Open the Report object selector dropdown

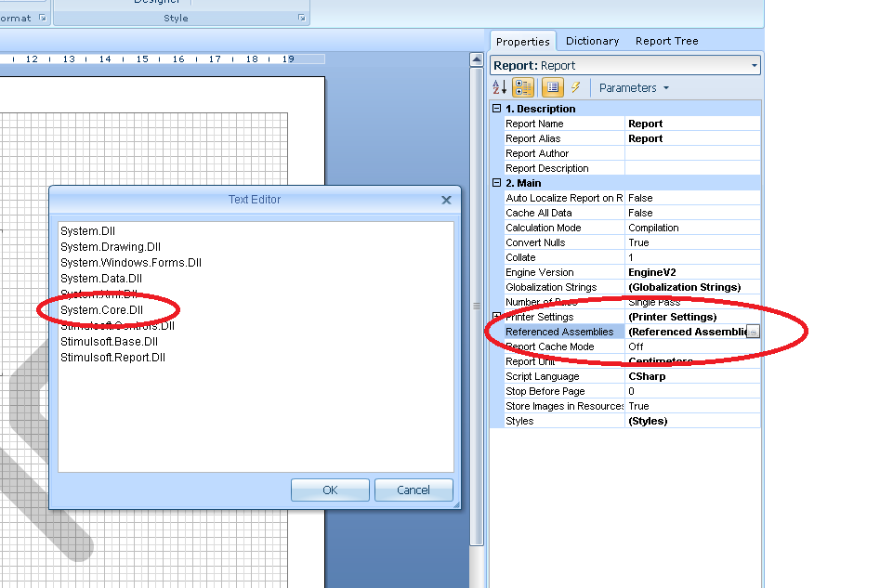pos(754,65)
